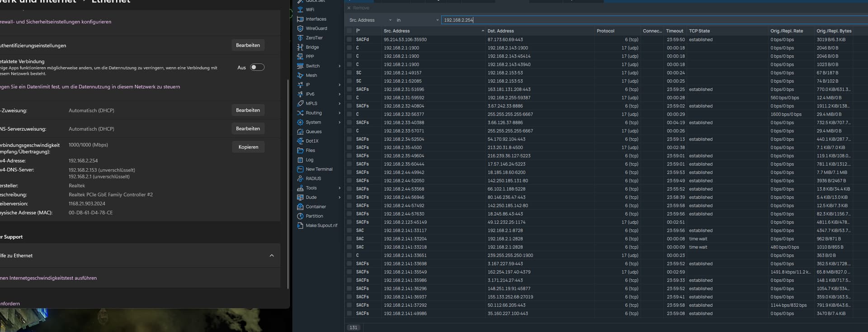Expand the Routing submenu arrow
868x332 pixels.
(340, 113)
